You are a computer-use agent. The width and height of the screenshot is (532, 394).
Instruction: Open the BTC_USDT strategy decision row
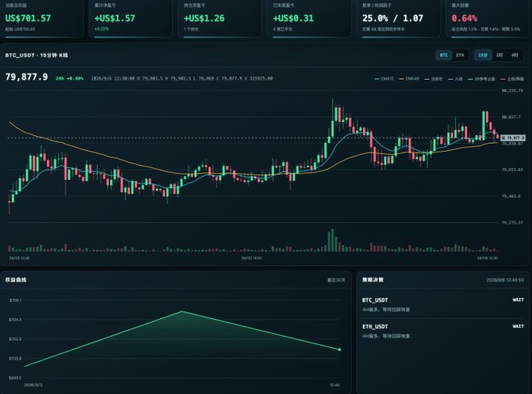[x=443, y=304]
